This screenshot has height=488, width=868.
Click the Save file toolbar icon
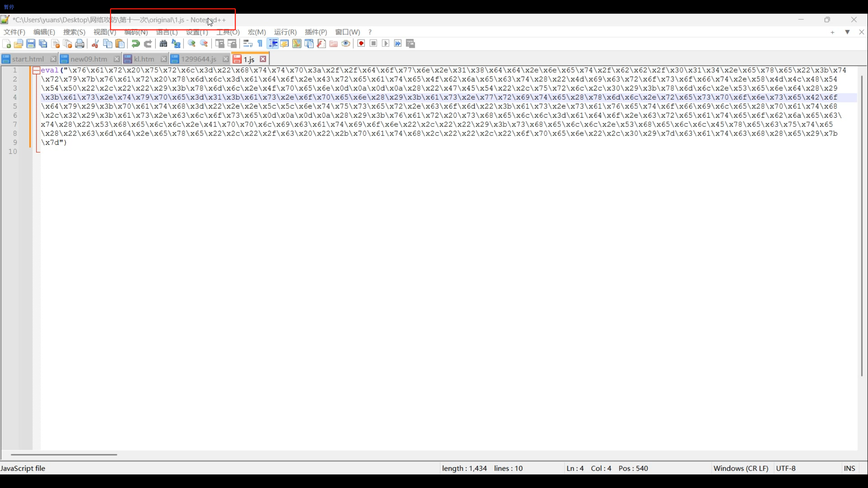tap(31, 43)
